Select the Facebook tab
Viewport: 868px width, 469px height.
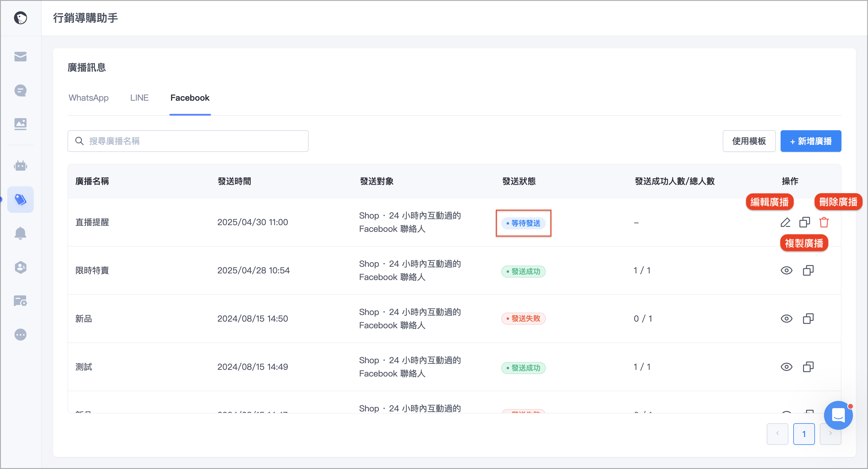(x=190, y=98)
